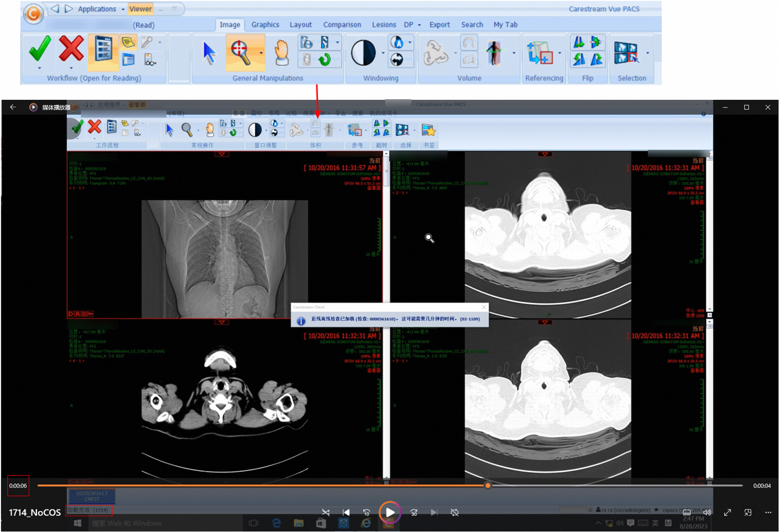Switch to the Layout ribbon tab
Image resolution: width=779 pixels, height=532 pixels.
pyautogui.click(x=301, y=25)
